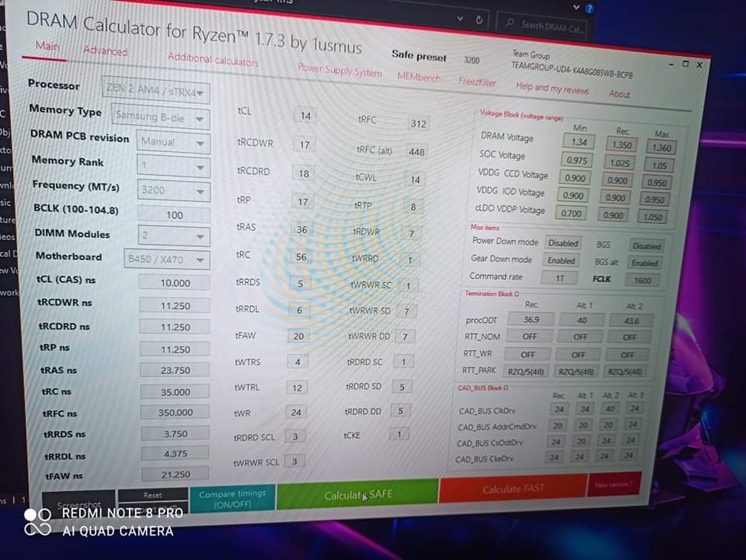
Task: Click Gear Down mode Enabled value
Action: click(x=561, y=260)
